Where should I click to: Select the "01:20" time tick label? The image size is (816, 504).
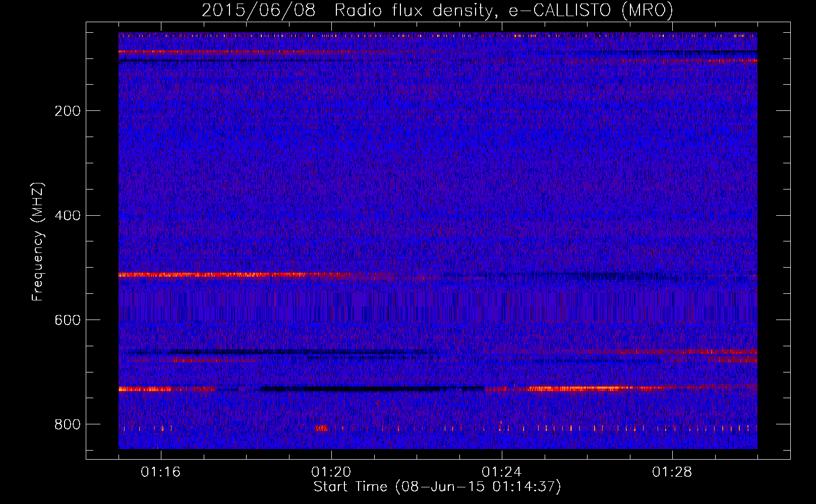[331, 472]
